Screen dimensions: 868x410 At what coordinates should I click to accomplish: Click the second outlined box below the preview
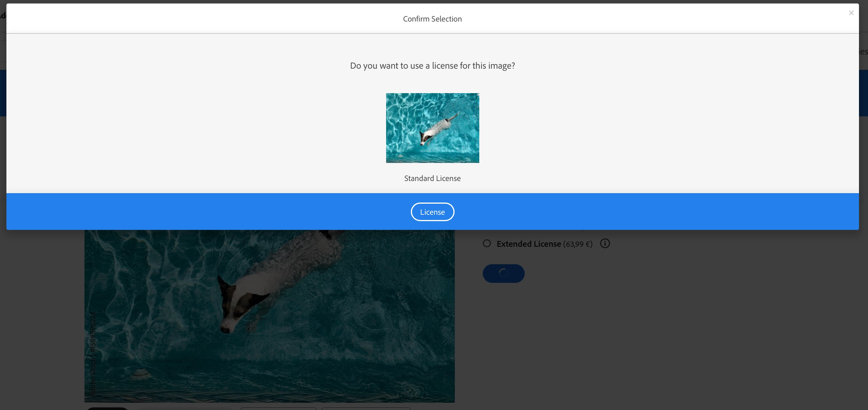(366, 409)
